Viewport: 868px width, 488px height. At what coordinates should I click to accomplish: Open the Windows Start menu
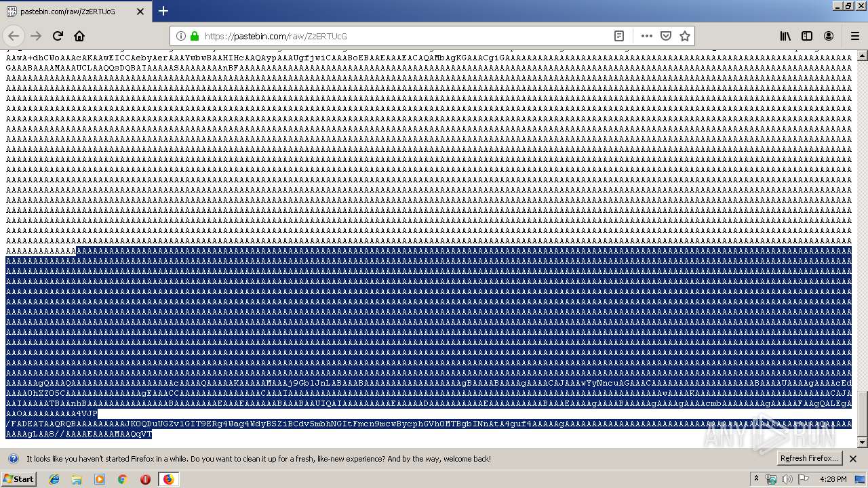[x=18, y=479]
